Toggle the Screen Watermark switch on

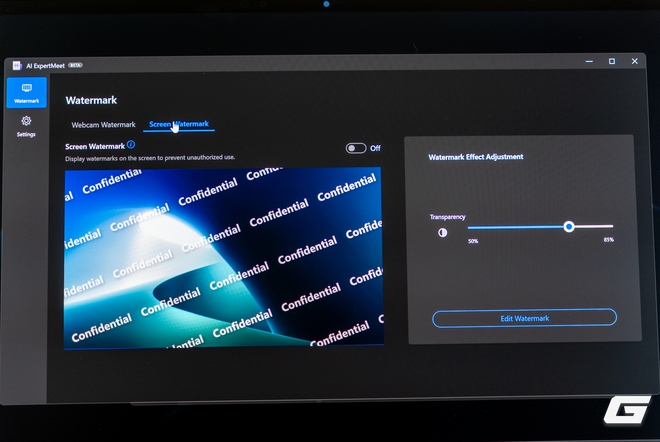[356, 148]
